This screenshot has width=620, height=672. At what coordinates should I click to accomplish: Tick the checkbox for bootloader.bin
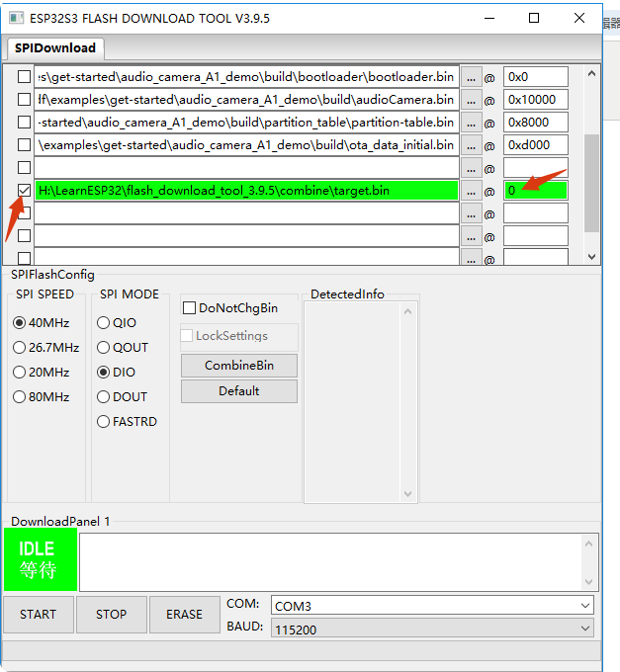click(24, 77)
